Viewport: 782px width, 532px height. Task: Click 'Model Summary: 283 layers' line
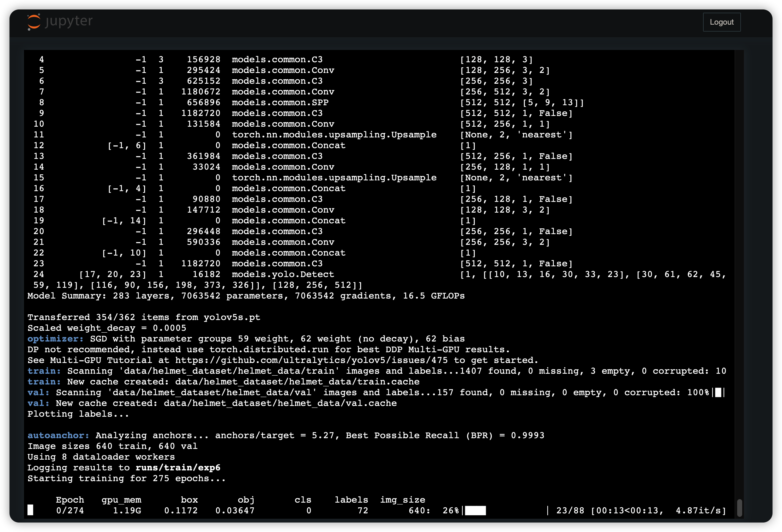[246, 295]
